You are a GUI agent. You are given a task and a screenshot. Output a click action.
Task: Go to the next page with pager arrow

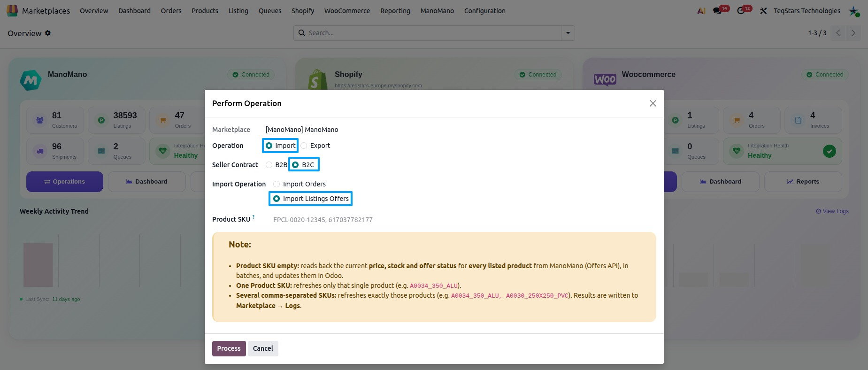coord(853,33)
